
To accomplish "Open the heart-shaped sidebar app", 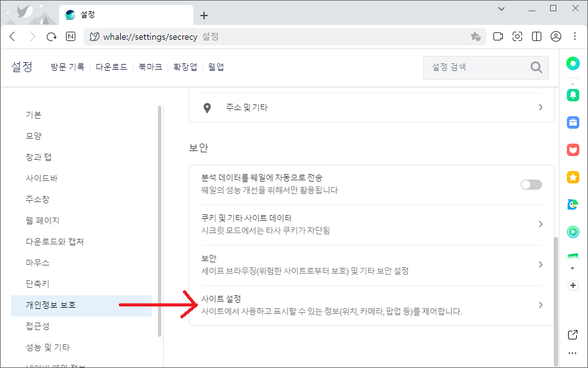I will pyautogui.click(x=572, y=149).
